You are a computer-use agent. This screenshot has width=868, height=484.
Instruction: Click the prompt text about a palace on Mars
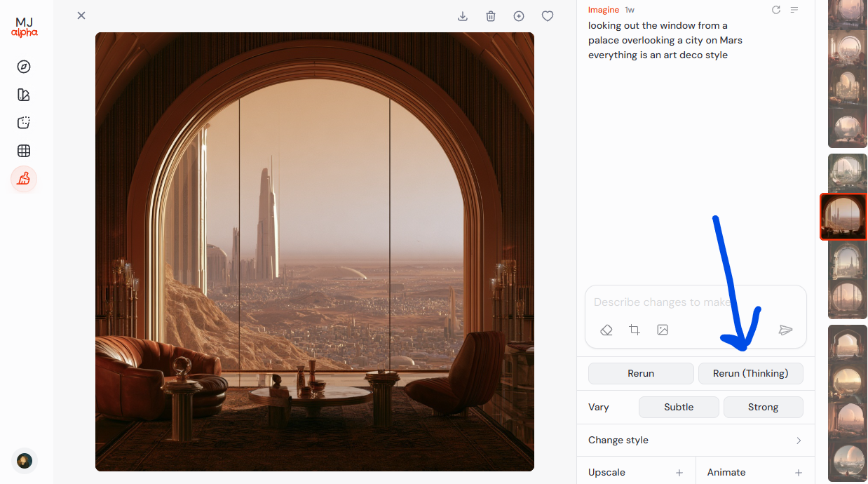[x=665, y=40]
